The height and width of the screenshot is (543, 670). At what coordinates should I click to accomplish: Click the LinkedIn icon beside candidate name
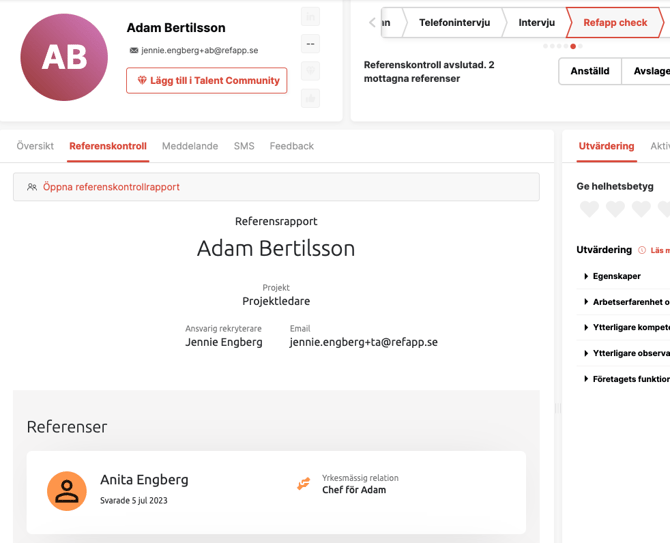(x=311, y=17)
